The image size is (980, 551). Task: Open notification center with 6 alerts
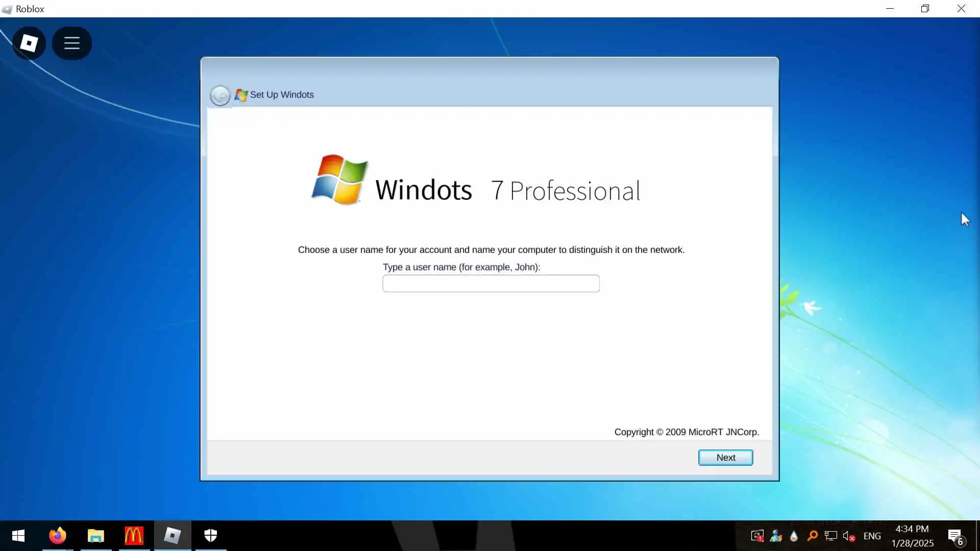[x=955, y=536]
